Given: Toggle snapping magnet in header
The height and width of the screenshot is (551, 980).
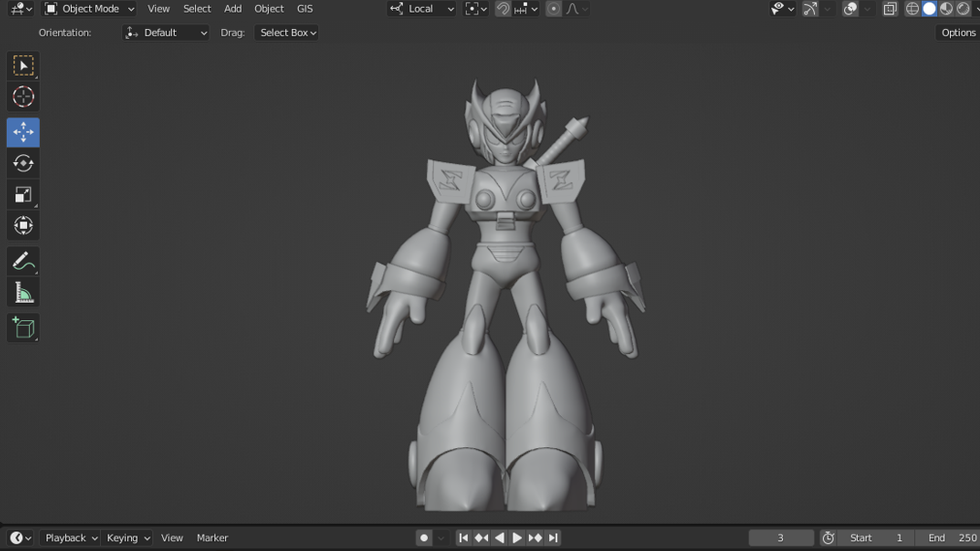Looking at the screenshot, I should (503, 9).
